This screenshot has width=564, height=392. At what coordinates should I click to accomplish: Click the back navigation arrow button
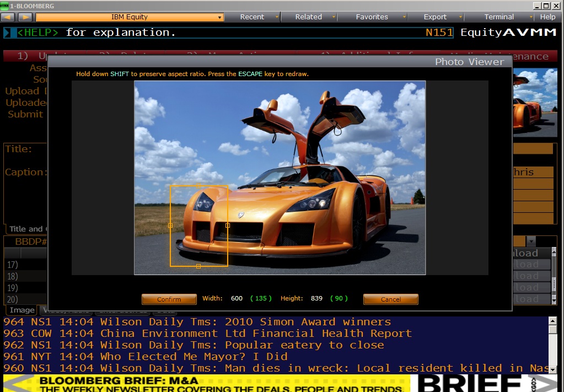click(8, 17)
